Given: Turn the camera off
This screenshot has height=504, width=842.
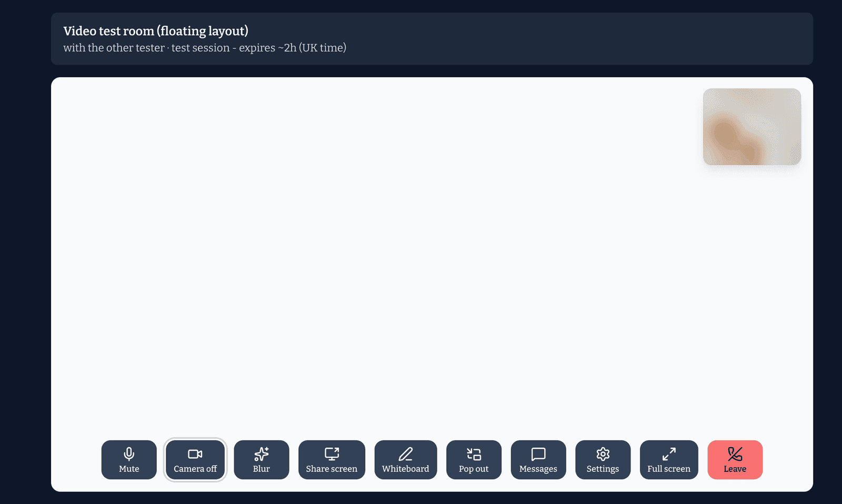Looking at the screenshot, I should (x=195, y=460).
